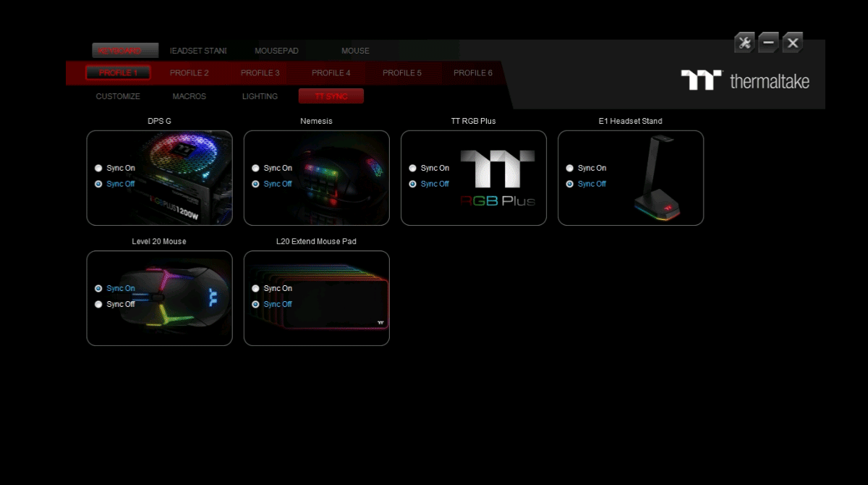Click the Thermaltake logo

(x=745, y=80)
